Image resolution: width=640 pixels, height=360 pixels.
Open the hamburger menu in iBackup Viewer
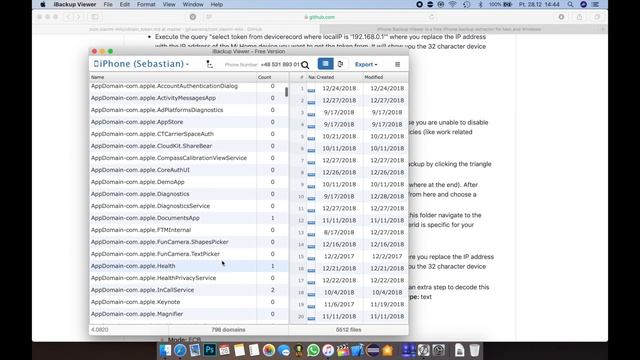[x=398, y=64]
